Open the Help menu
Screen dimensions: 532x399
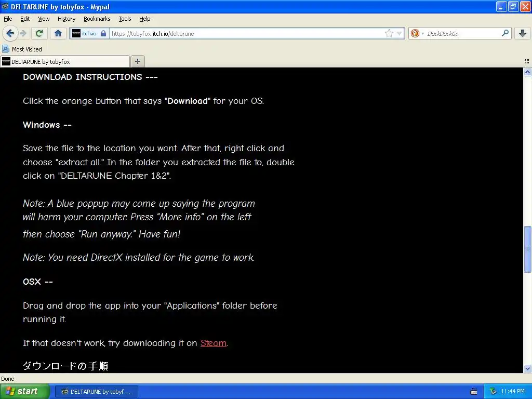144,19
